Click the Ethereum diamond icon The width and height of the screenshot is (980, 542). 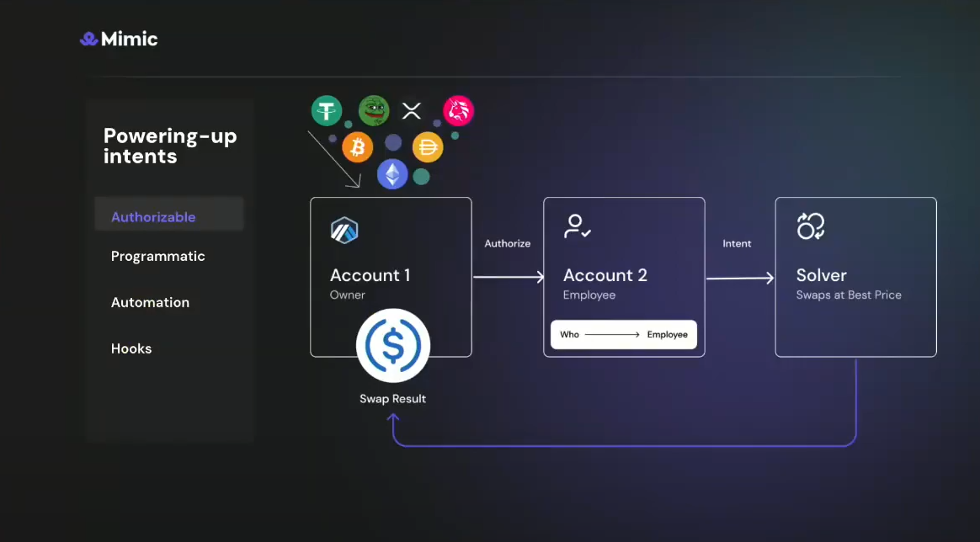[392, 174]
